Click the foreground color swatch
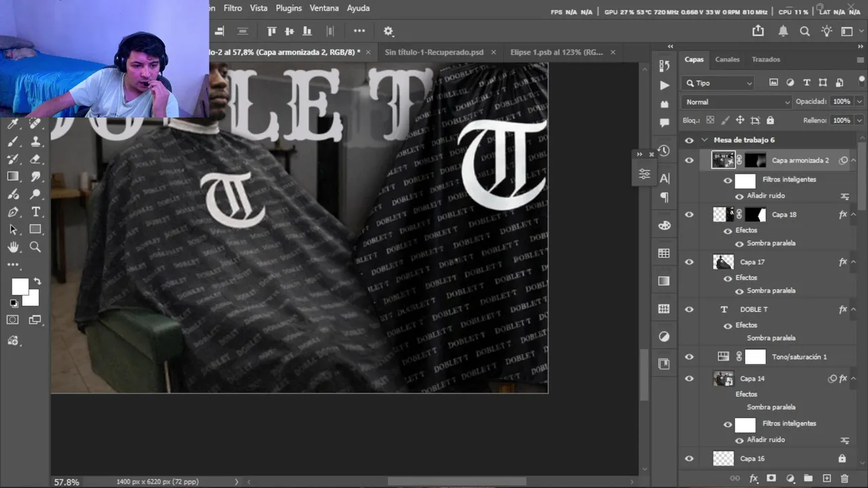 (20, 286)
